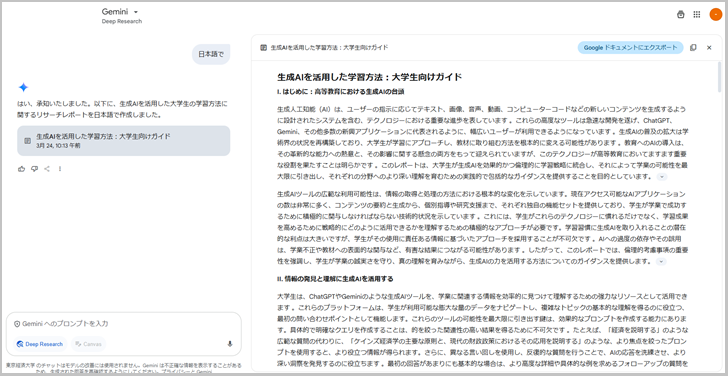Give the response a thumbs down
Image resolution: width=728 pixels, height=376 pixels.
pos(34,169)
